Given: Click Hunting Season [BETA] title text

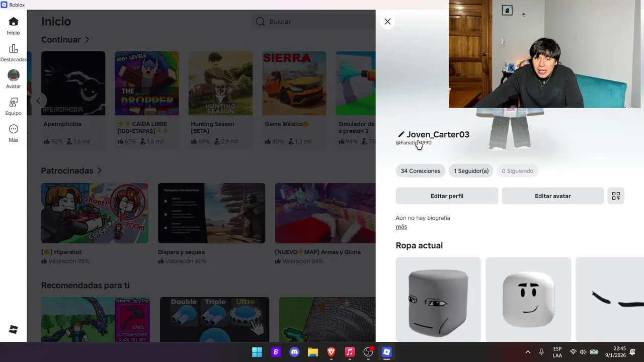Looking at the screenshot, I should [x=212, y=127].
